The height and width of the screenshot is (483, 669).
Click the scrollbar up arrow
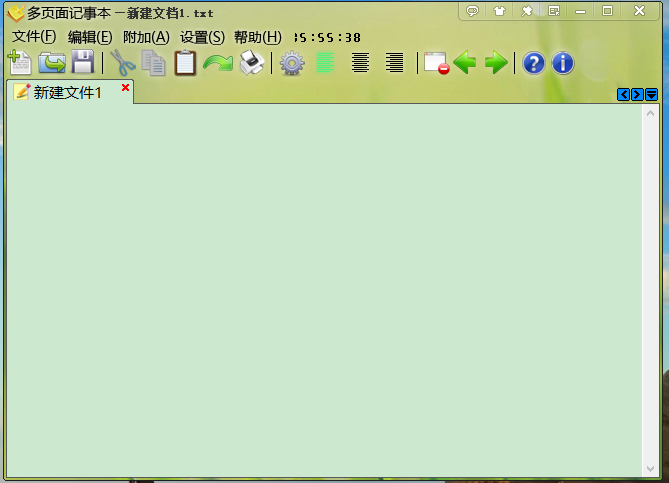coord(650,113)
